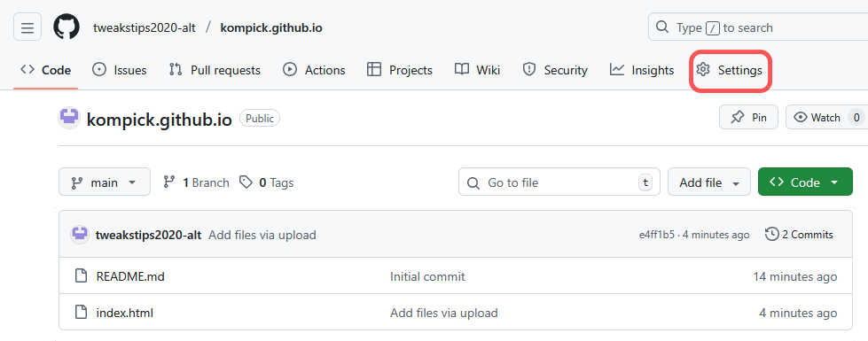Screen dimensions: 868x341
Task: Click the file icon beside README.md
Action: click(81, 275)
